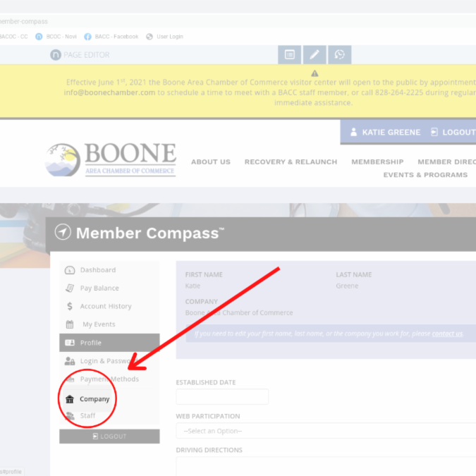Open the page editor list-view icon
The image size is (476, 476).
[x=290, y=54]
